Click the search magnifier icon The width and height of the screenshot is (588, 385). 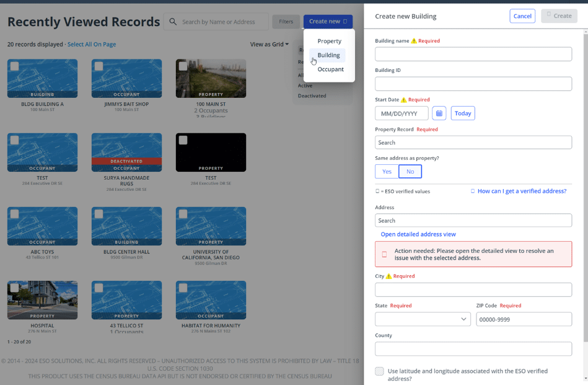pyautogui.click(x=173, y=22)
